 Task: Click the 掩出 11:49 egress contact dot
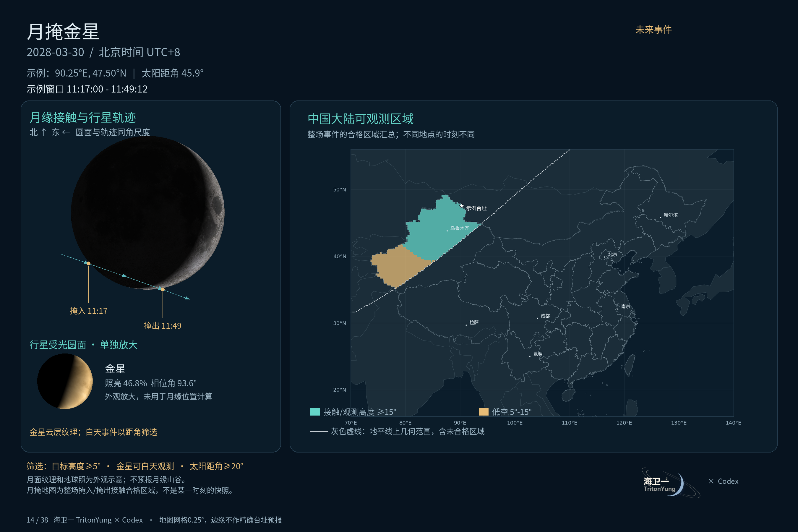click(x=163, y=289)
